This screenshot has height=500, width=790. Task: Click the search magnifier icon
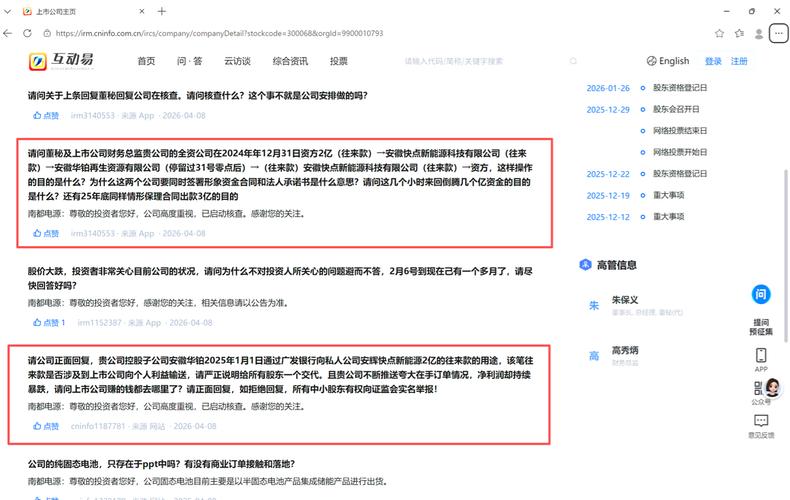[573, 61]
